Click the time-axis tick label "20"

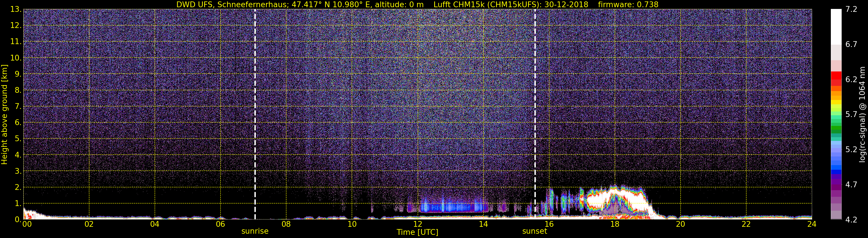point(680,224)
